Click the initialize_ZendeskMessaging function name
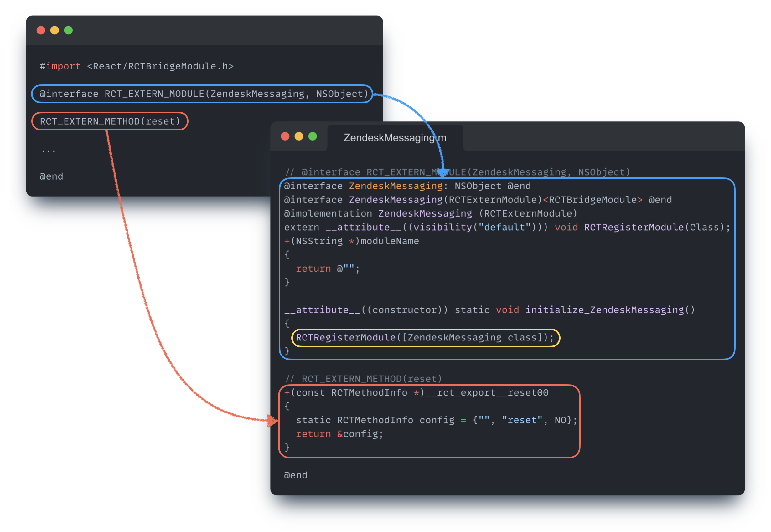The image size is (771, 532). [604, 310]
